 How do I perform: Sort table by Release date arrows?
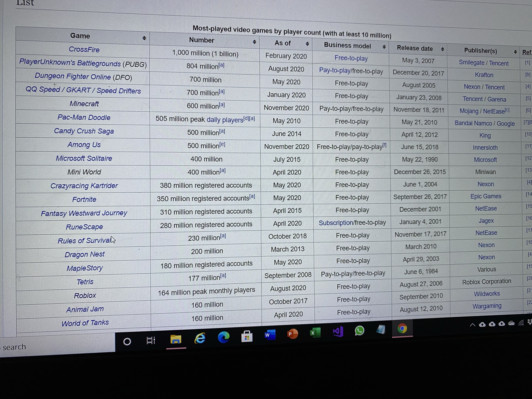(x=442, y=49)
